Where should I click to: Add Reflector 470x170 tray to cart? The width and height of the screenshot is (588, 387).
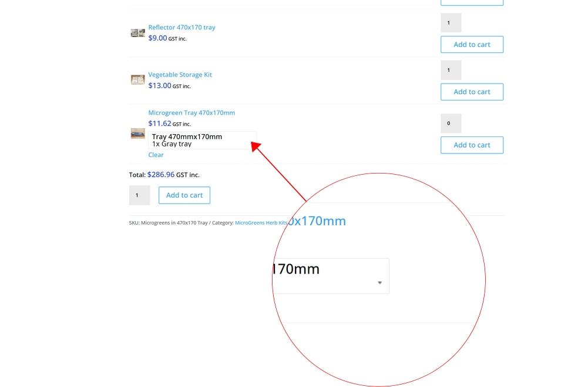472,45
